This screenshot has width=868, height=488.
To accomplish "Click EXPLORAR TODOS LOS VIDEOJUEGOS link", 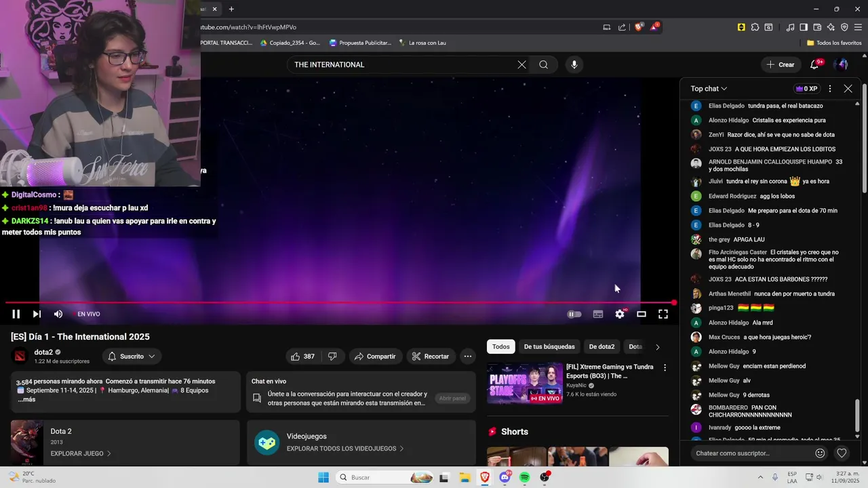I will (345, 449).
